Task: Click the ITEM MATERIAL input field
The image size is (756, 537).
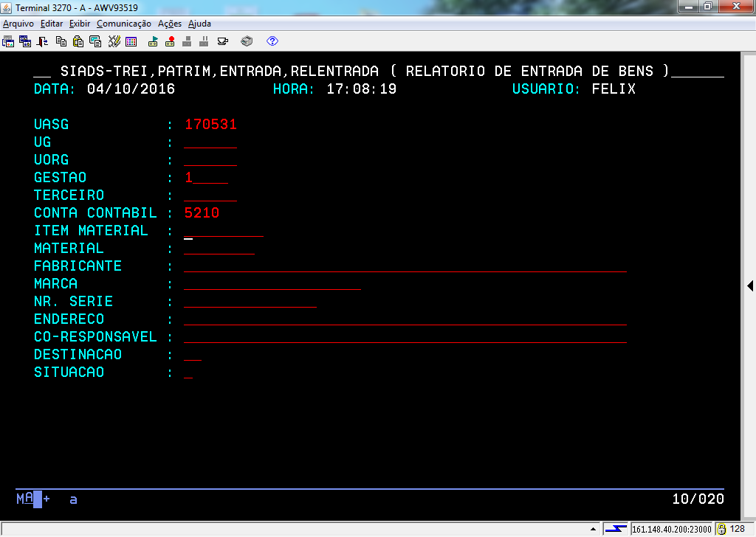Action: [x=224, y=231]
